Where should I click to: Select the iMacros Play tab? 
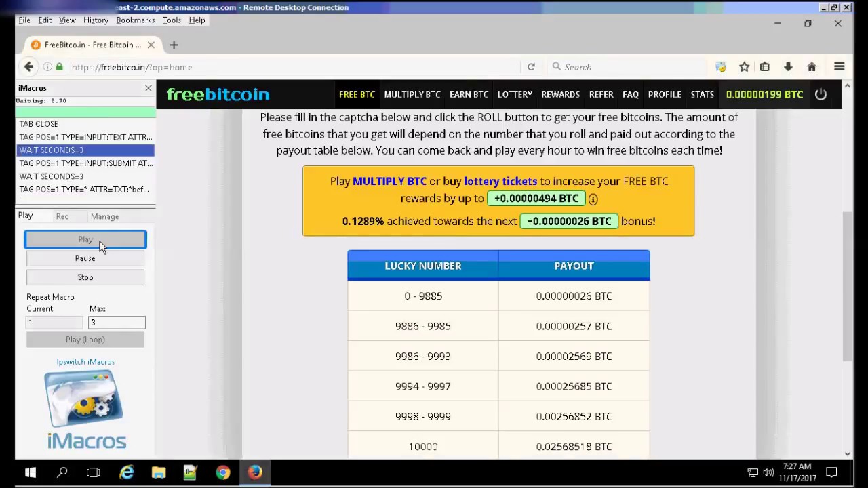(25, 216)
